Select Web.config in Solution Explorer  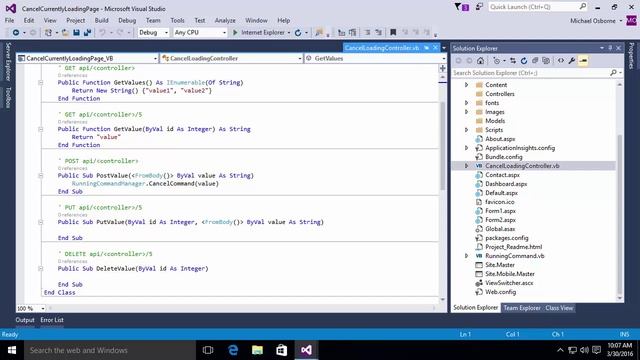(500, 292)
